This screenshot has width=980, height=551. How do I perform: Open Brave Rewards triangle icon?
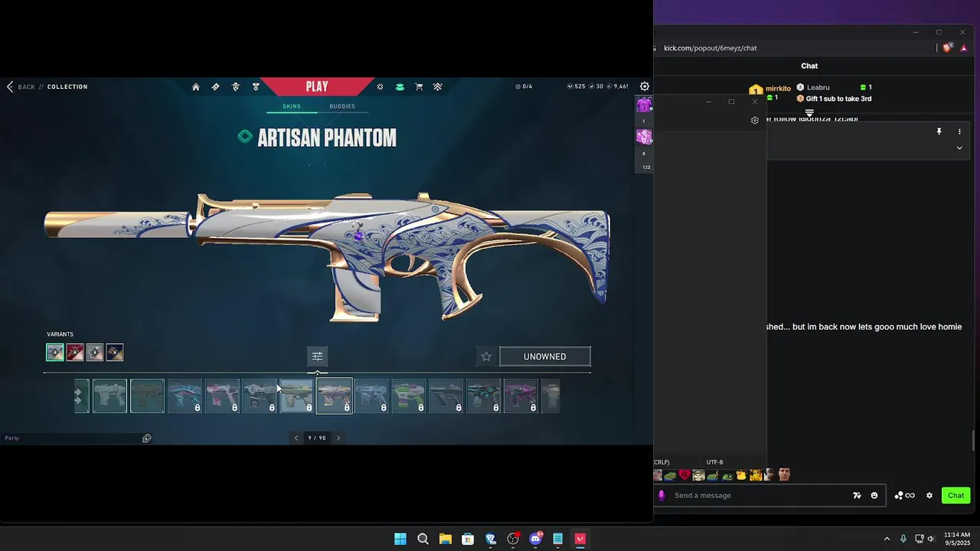pyautogui.click(x=964, y=47)
